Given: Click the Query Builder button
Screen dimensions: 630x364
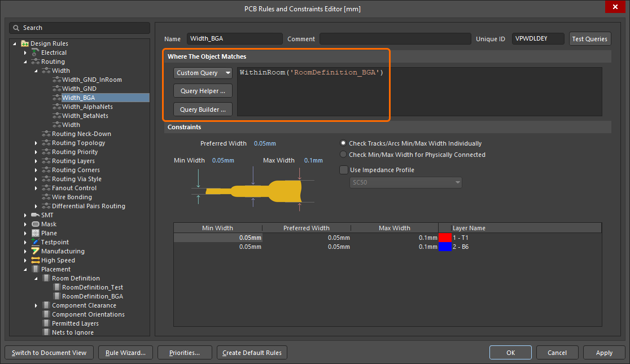Looking at the screenshot, I should click(203, 109).
